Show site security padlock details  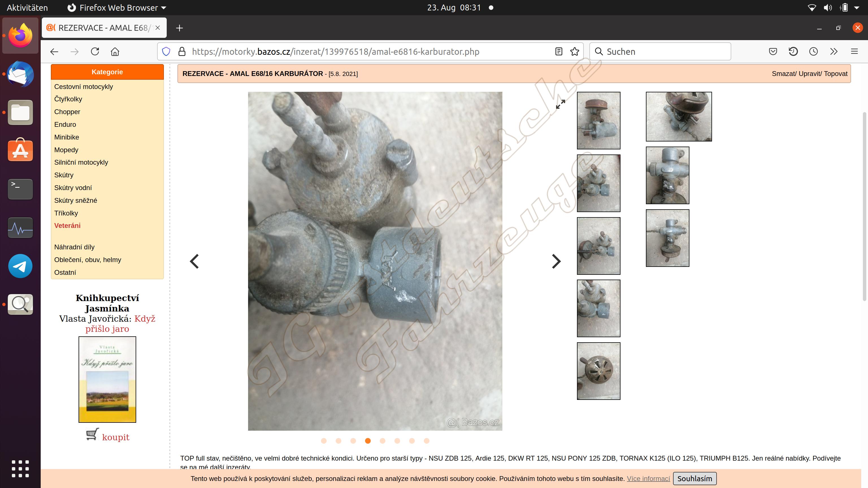click(182, 51)
